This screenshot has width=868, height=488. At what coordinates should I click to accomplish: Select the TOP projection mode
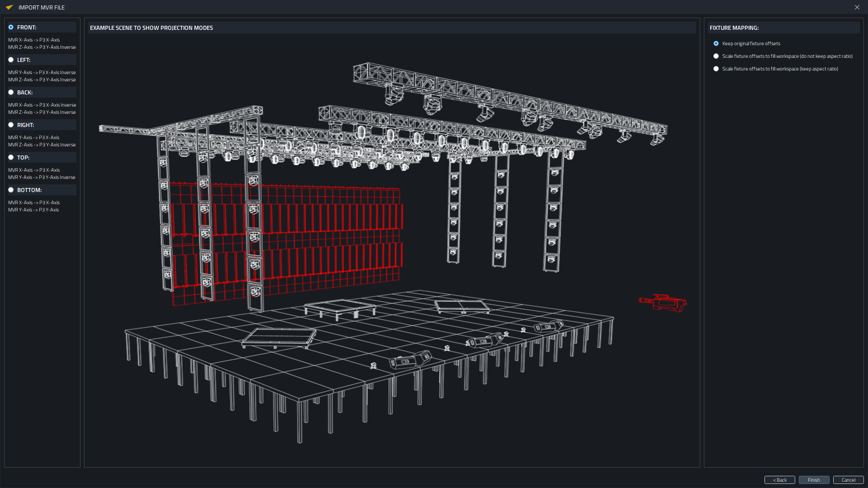(11, 157)
